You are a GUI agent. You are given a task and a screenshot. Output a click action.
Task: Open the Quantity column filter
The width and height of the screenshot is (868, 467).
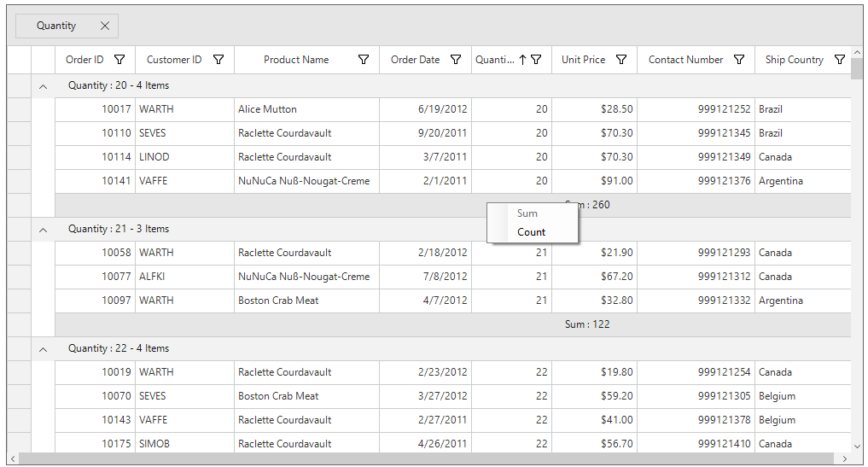tap(536, 60)
